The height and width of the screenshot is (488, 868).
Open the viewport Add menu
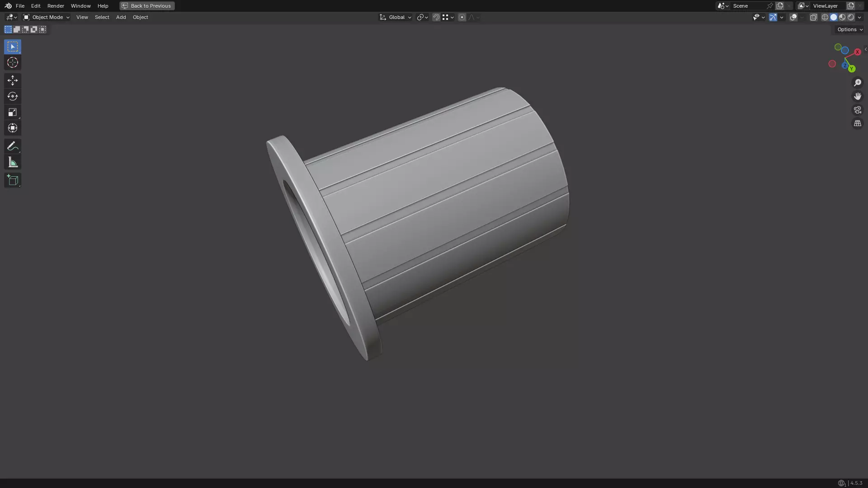pyautogui.click(x=121, y=17)
